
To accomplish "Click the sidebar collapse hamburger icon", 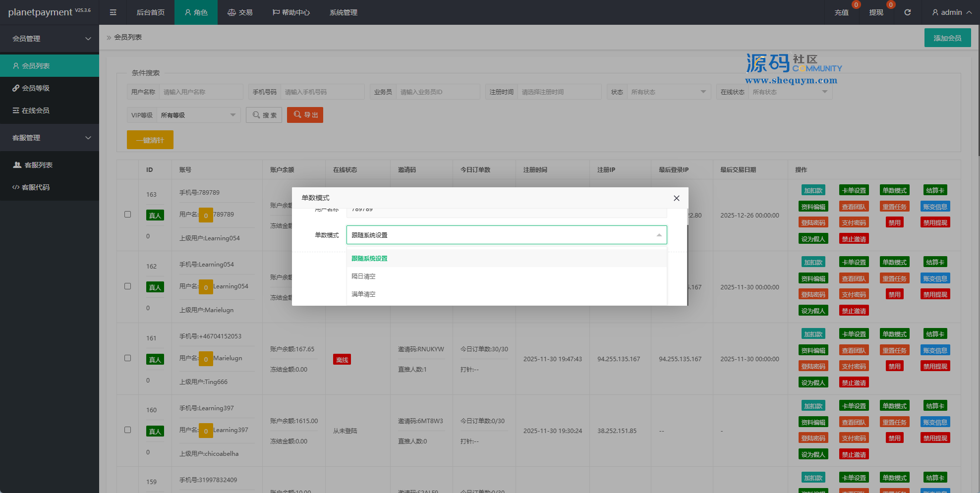I will pos(113,12).
